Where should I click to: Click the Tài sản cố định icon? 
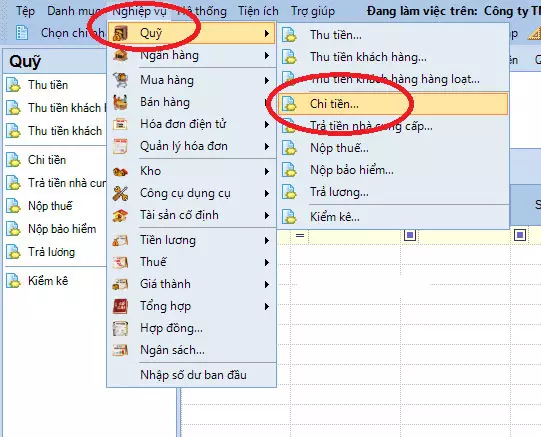click(x=120, y=215)
